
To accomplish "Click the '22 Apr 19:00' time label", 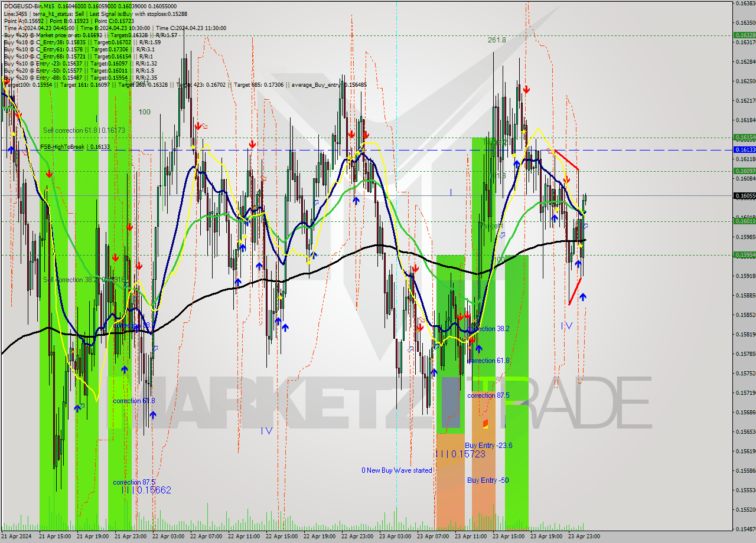I will [320, 537].
